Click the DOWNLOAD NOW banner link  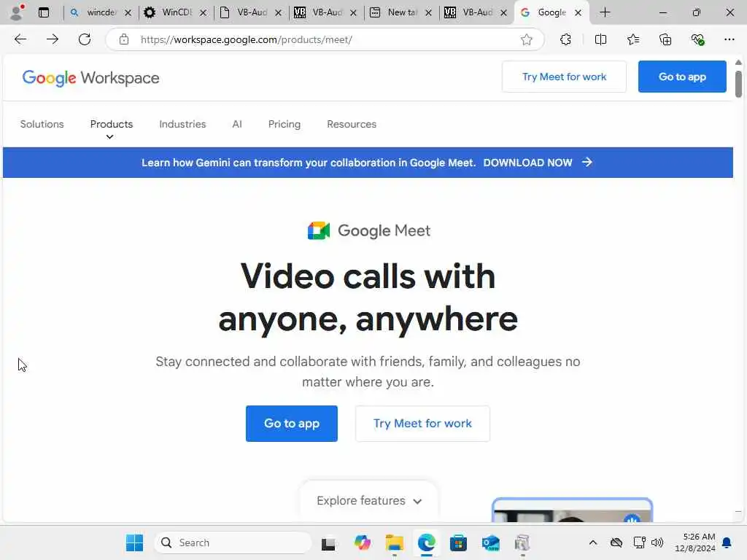click(x=527, y=163)
